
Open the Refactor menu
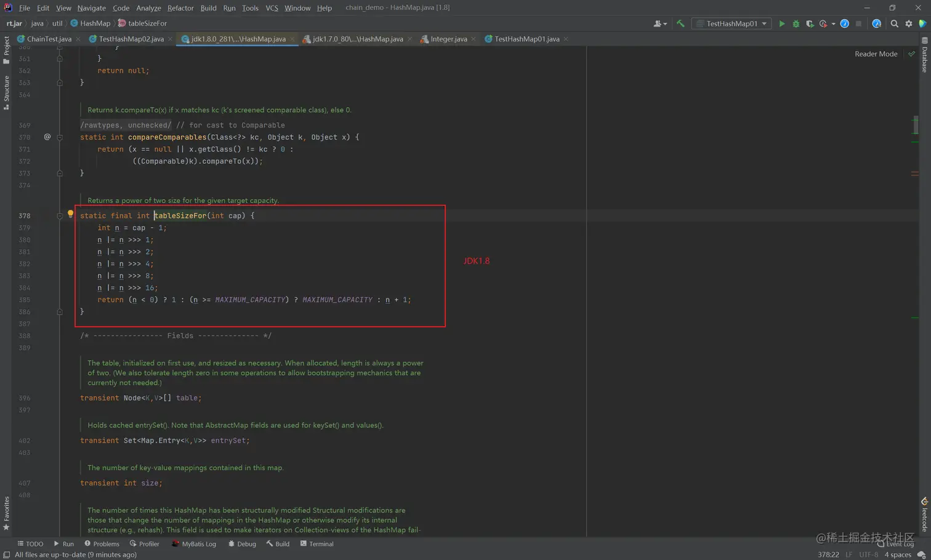pos(180,8)
